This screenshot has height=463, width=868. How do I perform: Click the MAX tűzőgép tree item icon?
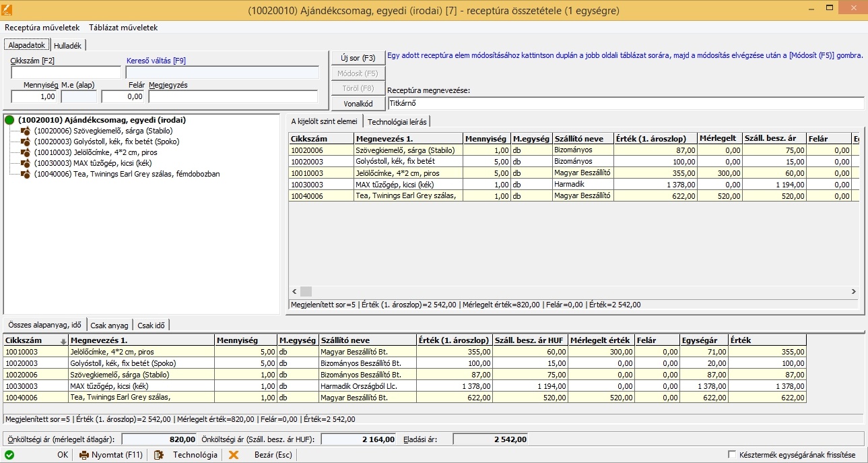26,163
